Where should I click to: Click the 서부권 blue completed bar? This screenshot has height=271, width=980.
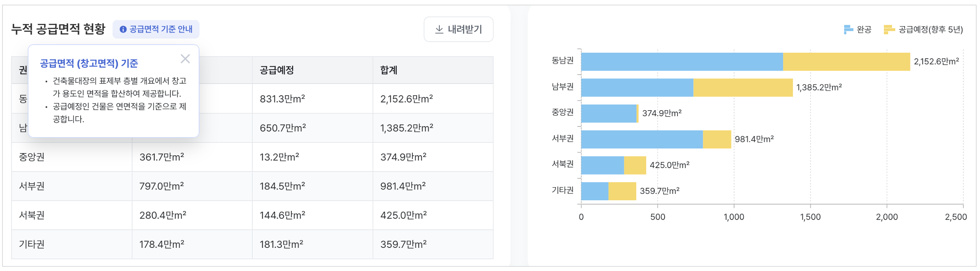pos(641,139)
